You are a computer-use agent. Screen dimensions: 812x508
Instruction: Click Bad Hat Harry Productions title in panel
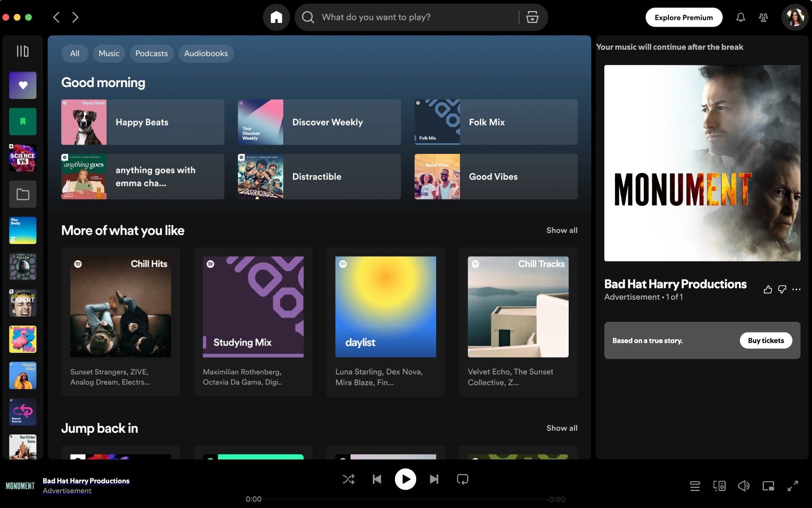[x=675, y=284]
